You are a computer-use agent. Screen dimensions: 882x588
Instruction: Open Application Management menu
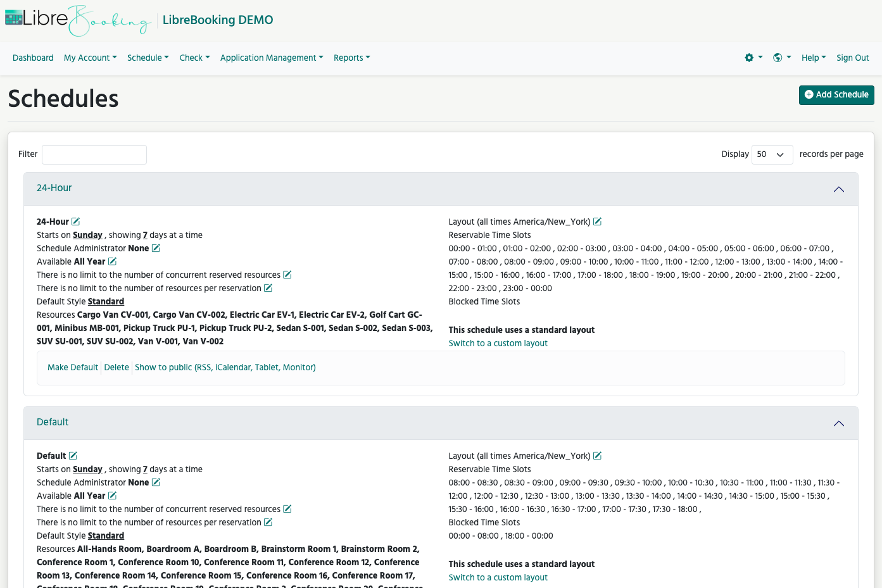point(272,58)
